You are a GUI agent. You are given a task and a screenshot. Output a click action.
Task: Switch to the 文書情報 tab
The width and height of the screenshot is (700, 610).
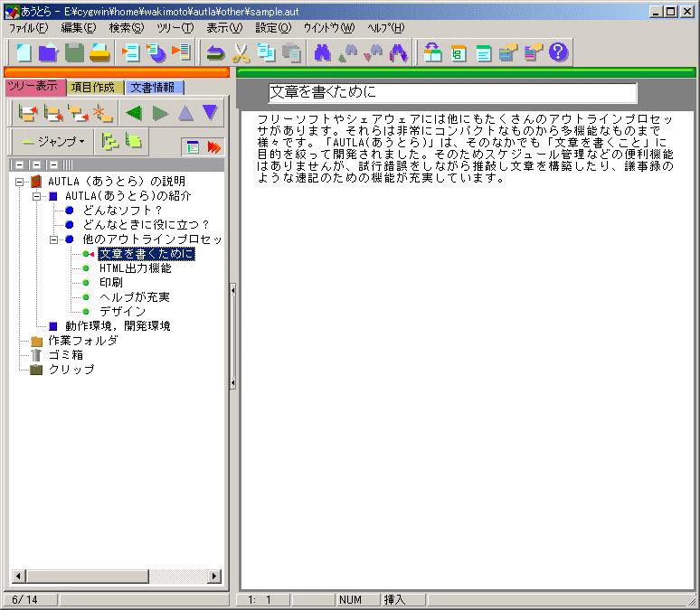point(154,88)
